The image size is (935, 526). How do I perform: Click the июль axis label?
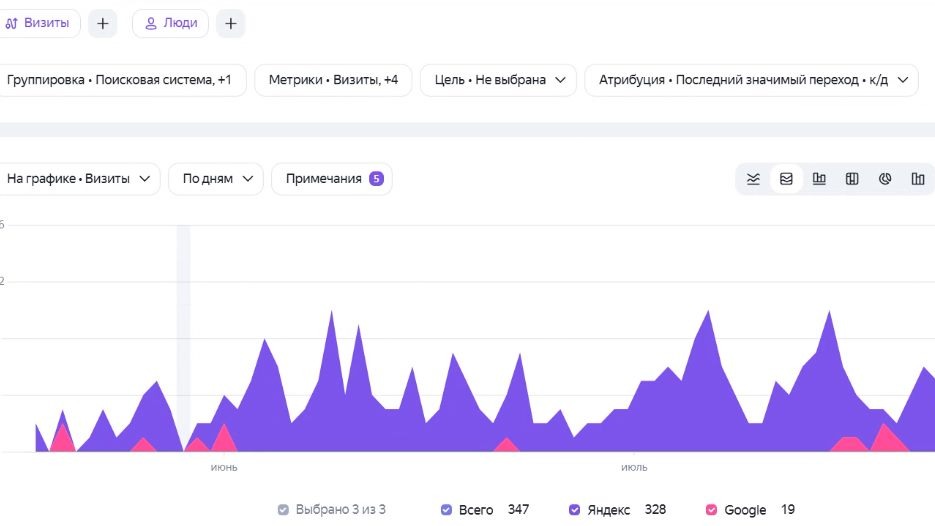634,468
